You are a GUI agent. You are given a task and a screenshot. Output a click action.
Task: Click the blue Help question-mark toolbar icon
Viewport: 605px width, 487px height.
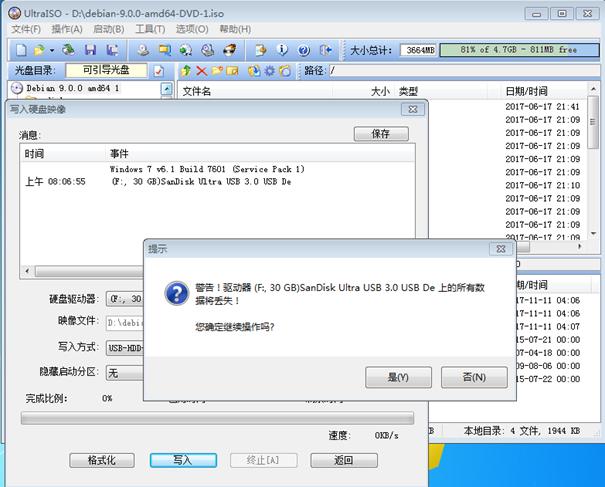(304, 50)
